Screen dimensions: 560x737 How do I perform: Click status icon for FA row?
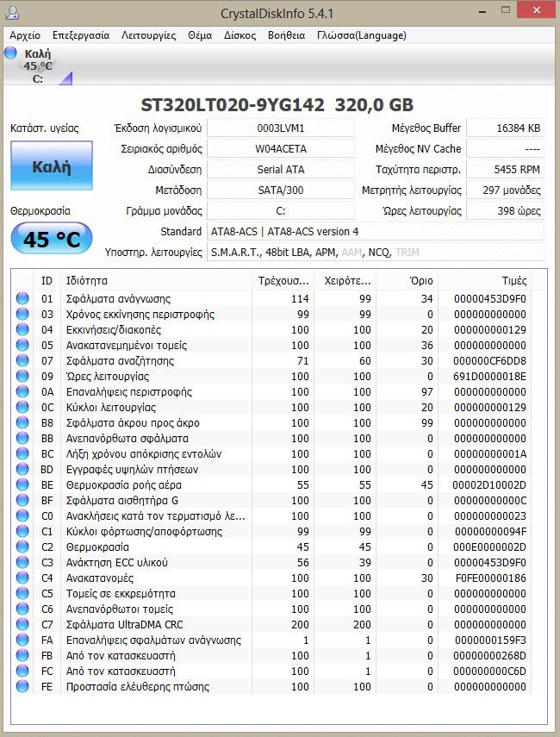[x=22, y=640]
